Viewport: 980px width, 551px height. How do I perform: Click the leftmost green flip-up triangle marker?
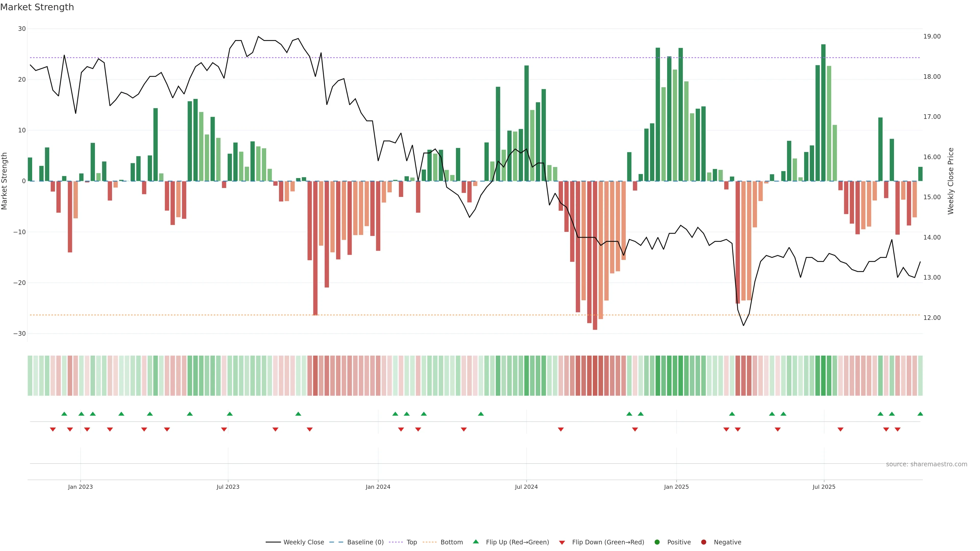click(x=64, y=414)
